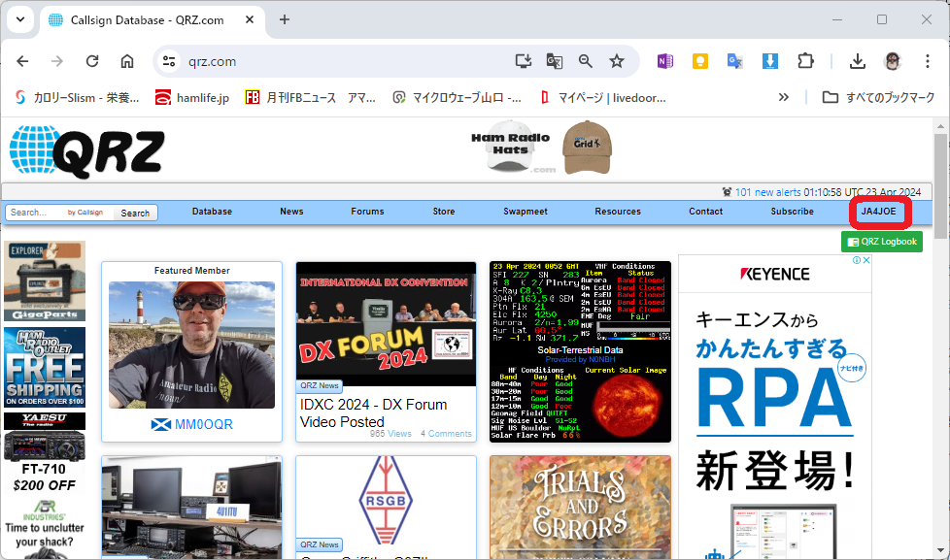Open the JA4JOE account menu
Viewport: 950px width, 560px height.
click(878, 212)
